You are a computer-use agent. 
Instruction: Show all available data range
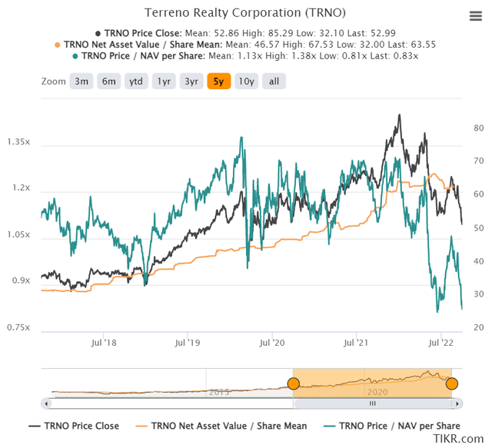pyautogui.click(x=274, y=81)
